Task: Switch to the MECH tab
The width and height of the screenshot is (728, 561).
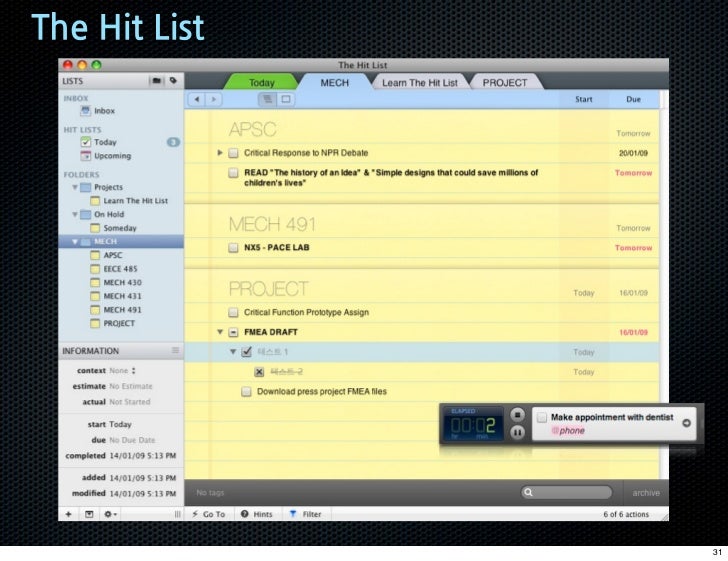Action: click(x=334, y=82)
